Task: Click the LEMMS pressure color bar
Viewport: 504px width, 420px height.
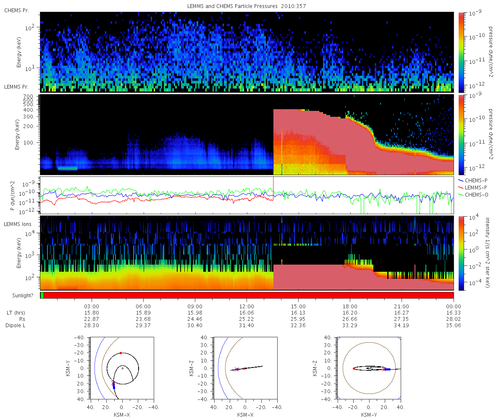Action: (x=462, y=134)
